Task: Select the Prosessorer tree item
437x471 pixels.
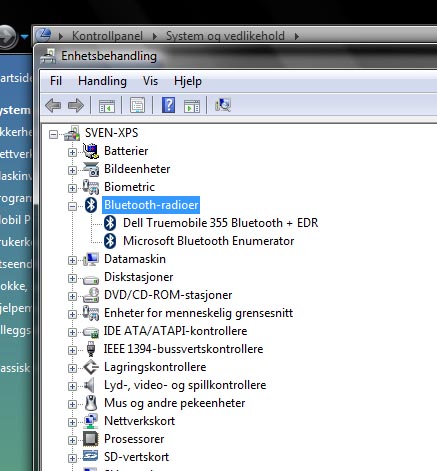Action: 134,439
